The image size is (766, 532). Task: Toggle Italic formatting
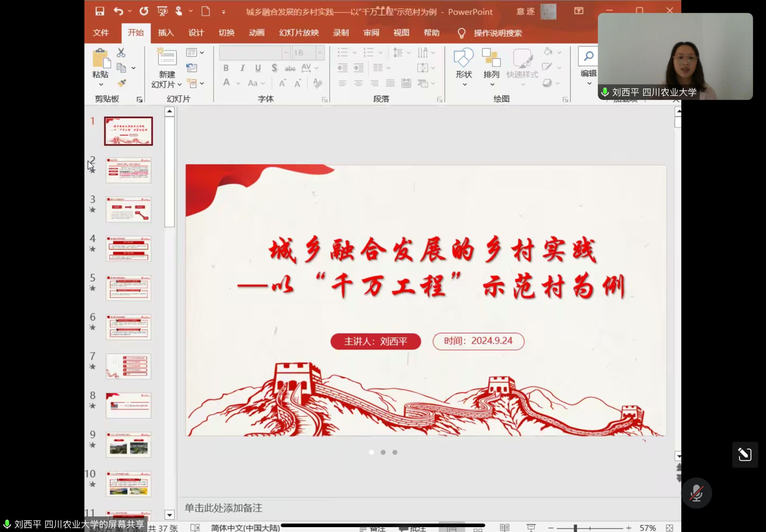tap(242, 68)
